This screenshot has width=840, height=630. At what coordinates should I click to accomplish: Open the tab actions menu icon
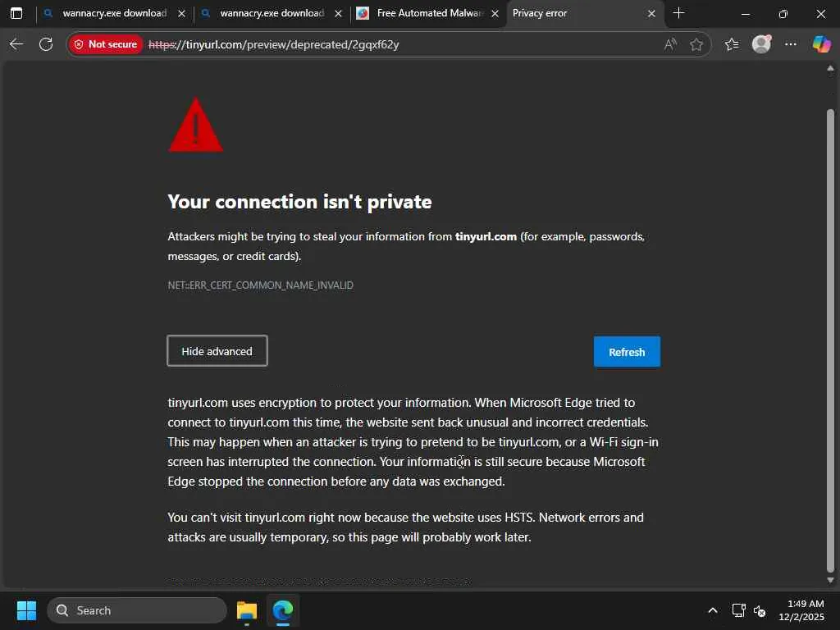point(16,13)
